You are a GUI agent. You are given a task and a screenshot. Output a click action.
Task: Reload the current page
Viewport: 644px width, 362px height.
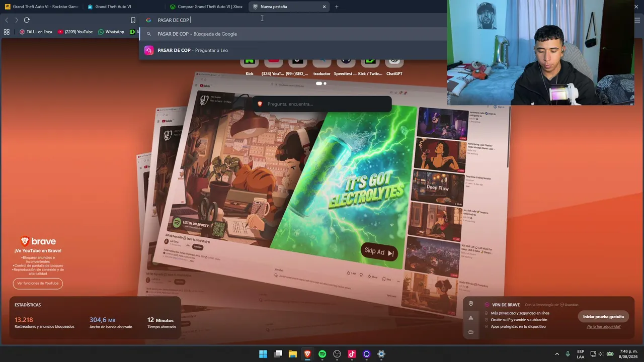tap(27, 20)
